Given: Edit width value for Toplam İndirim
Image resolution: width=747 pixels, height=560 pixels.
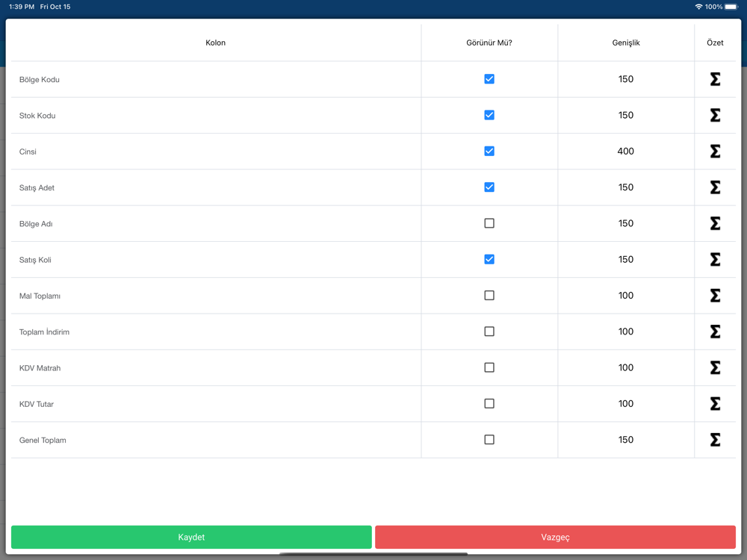Looking at the screenshot, I should (626, 332).
